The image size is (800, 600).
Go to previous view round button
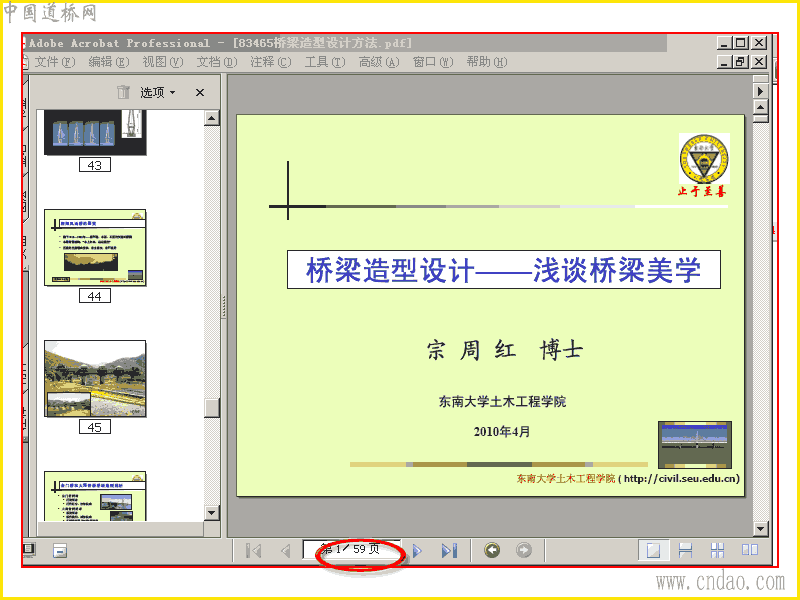click(x=492, y=550)
